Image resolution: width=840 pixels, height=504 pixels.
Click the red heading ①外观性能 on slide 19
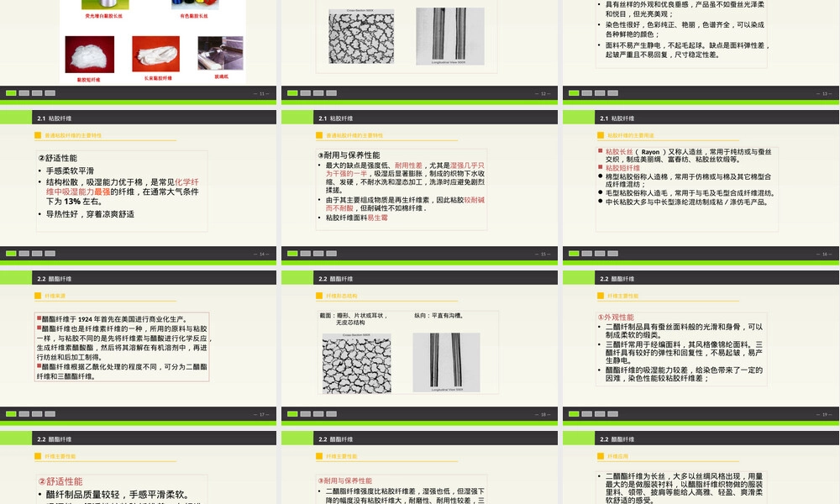616,317
